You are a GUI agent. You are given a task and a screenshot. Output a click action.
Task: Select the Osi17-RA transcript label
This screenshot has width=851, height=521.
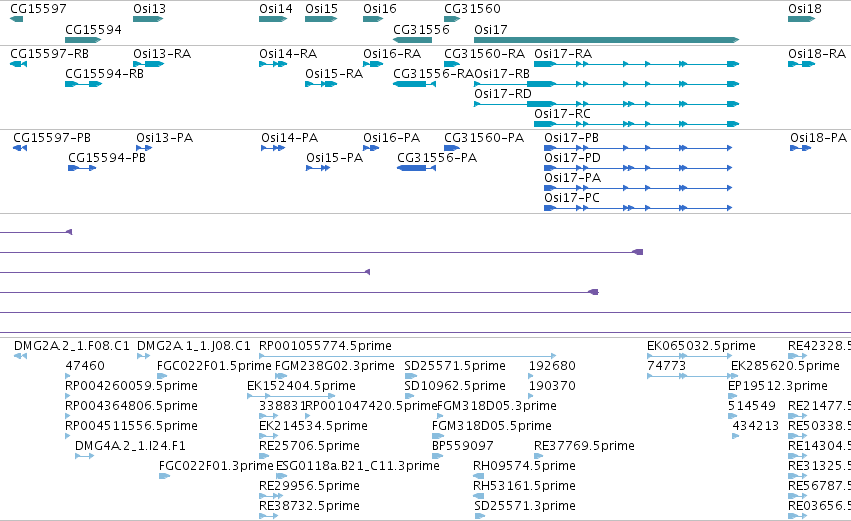coord(563,54)
